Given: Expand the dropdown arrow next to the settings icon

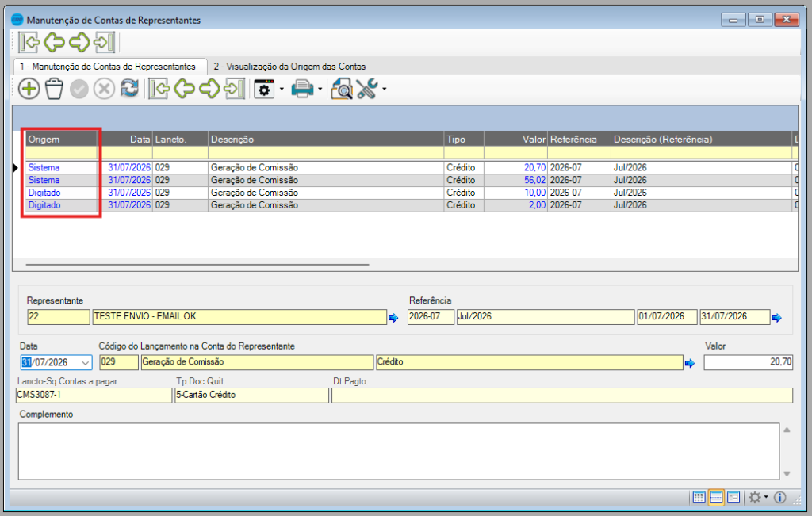Looking at the screenshot, I should pos(282,89).
